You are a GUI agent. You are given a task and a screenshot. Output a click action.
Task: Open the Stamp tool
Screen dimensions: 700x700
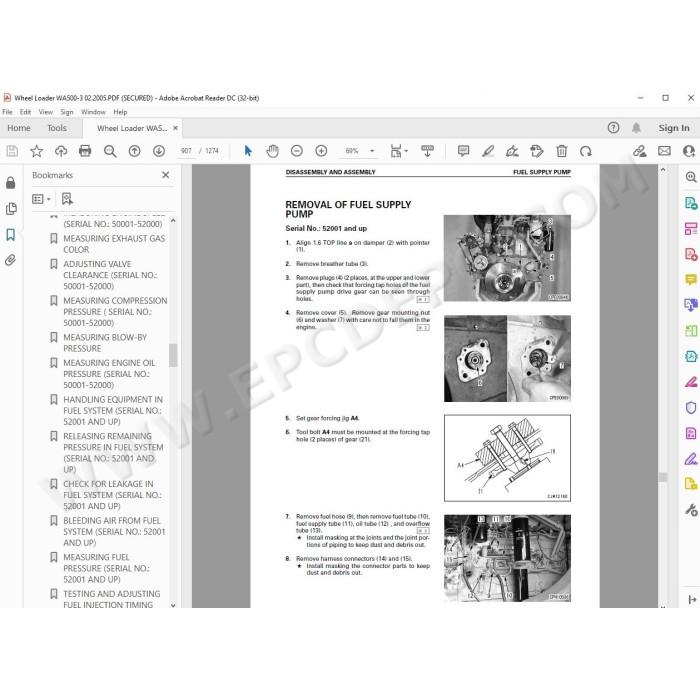(537, 151)
